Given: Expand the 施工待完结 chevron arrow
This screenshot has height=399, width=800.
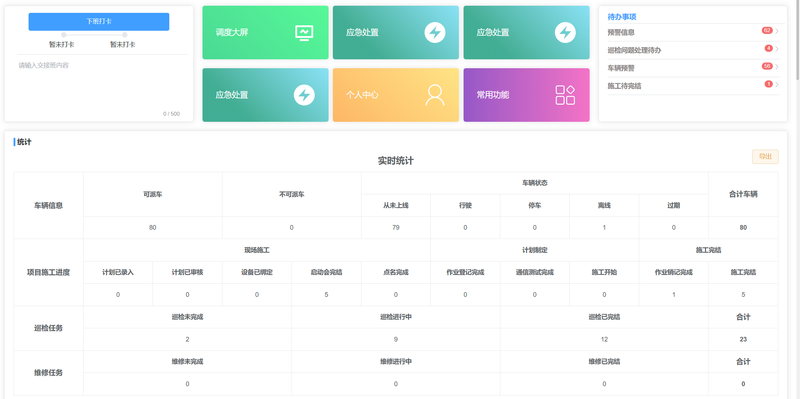Looking at the screenshot, I should point(777,85).
